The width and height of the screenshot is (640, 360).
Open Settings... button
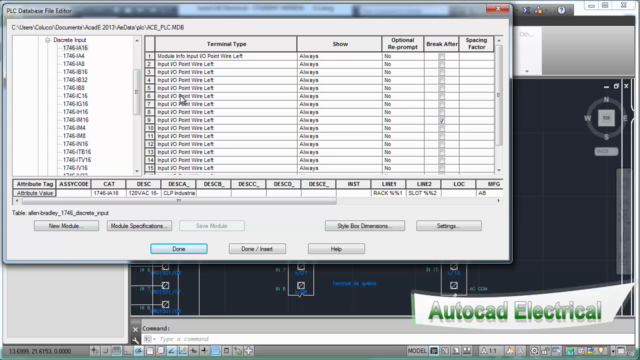449,226
